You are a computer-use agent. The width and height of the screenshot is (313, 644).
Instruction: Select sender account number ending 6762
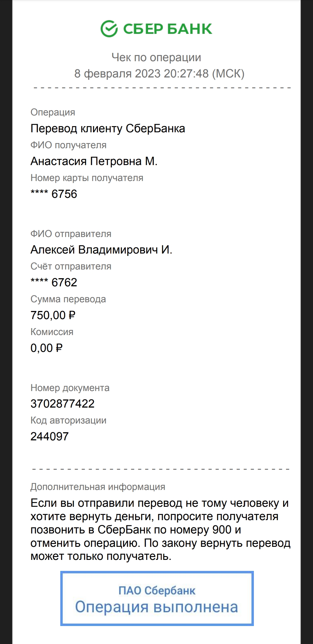pos(54,283)
